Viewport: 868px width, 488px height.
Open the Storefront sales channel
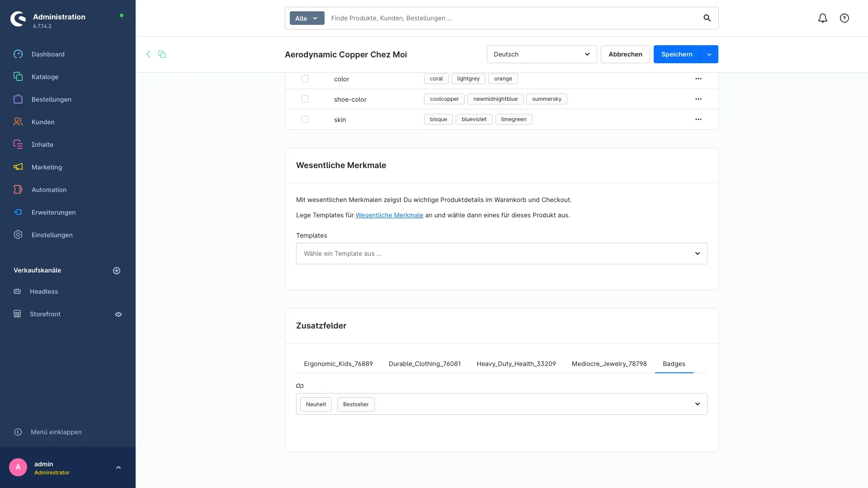(45, 314)
